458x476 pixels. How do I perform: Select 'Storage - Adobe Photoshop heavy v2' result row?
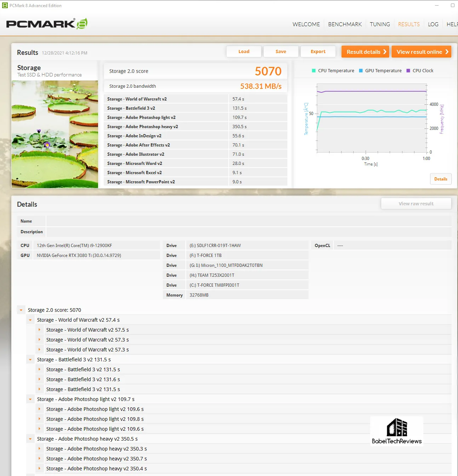tap(195, 127)
